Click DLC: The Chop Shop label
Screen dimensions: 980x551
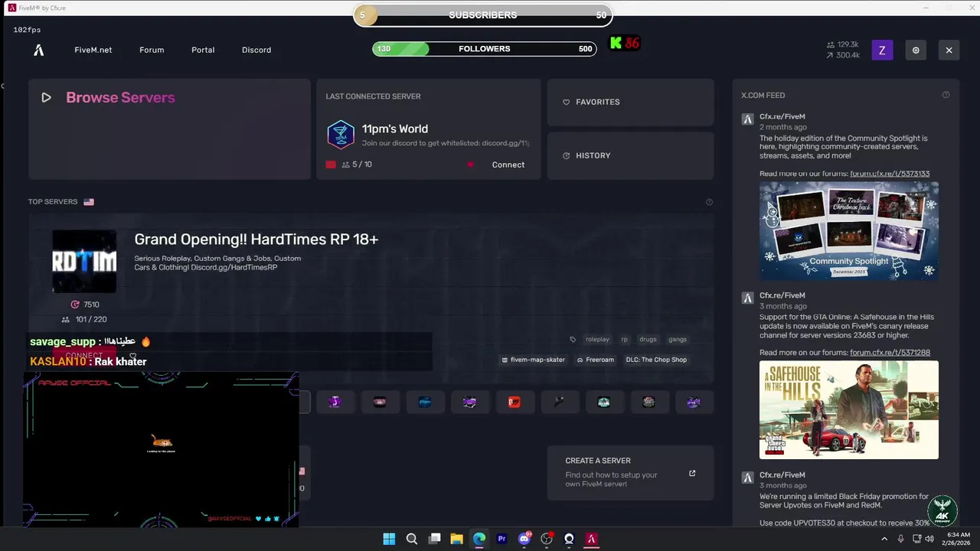656,360
